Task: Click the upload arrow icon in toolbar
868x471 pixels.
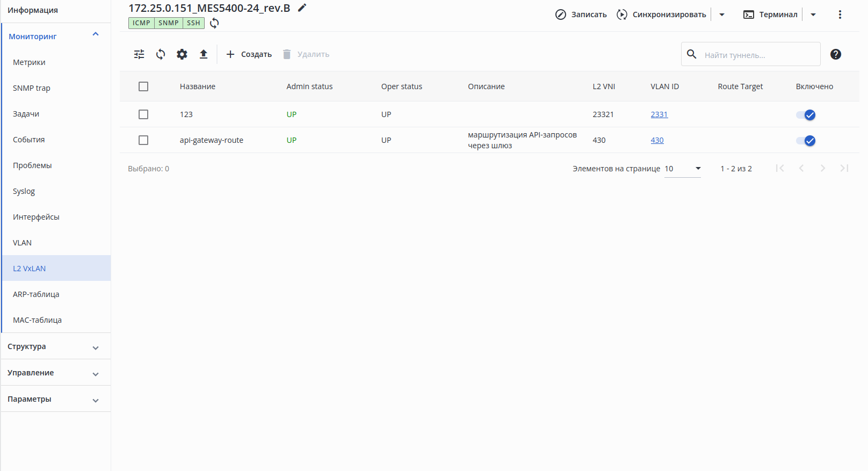Action: pos(204,54)
